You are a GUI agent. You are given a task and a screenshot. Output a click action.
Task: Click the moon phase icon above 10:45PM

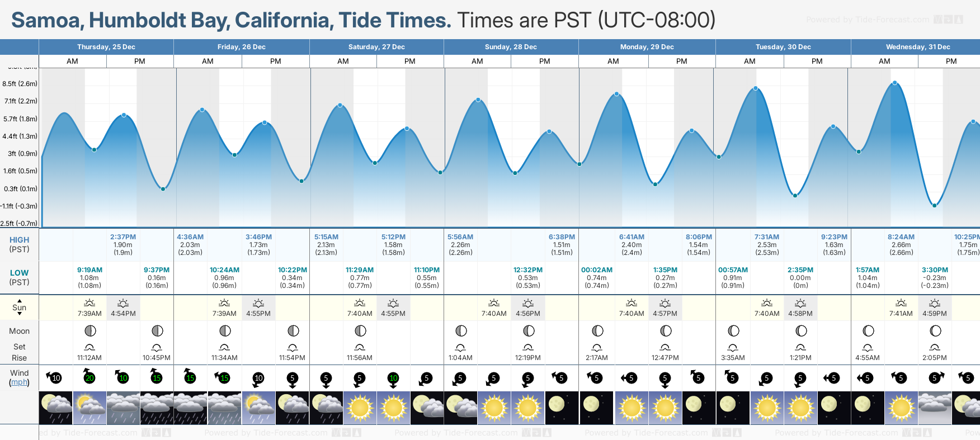157,331
